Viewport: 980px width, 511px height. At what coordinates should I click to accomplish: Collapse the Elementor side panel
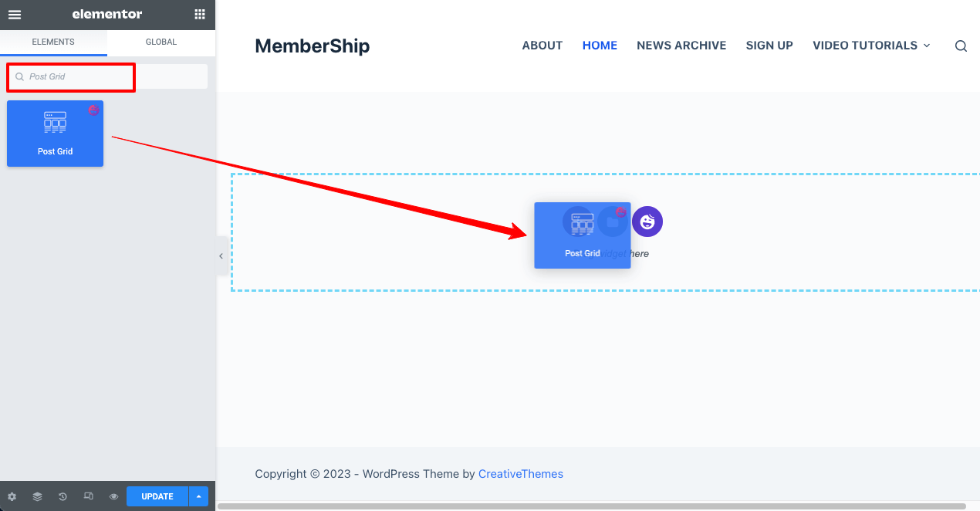[221, 256]
